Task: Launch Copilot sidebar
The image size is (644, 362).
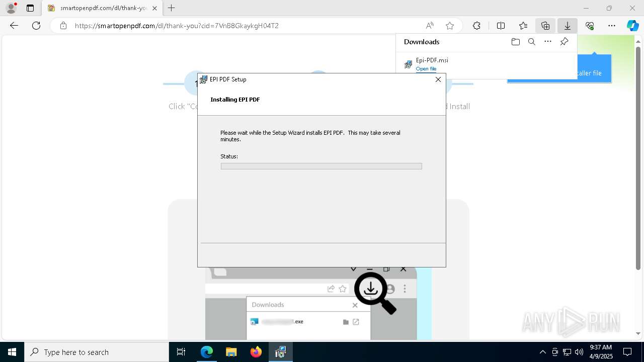Action: pos(632,26)
